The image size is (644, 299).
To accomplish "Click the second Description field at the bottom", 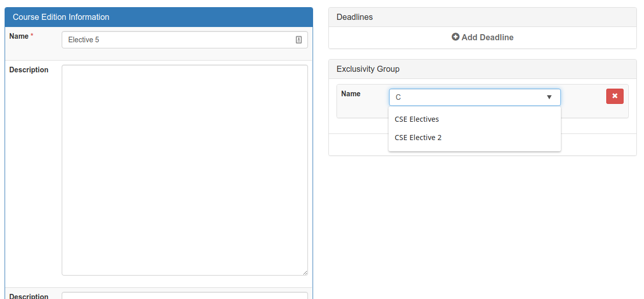I will pyautogui.click(x=185, y=295).
